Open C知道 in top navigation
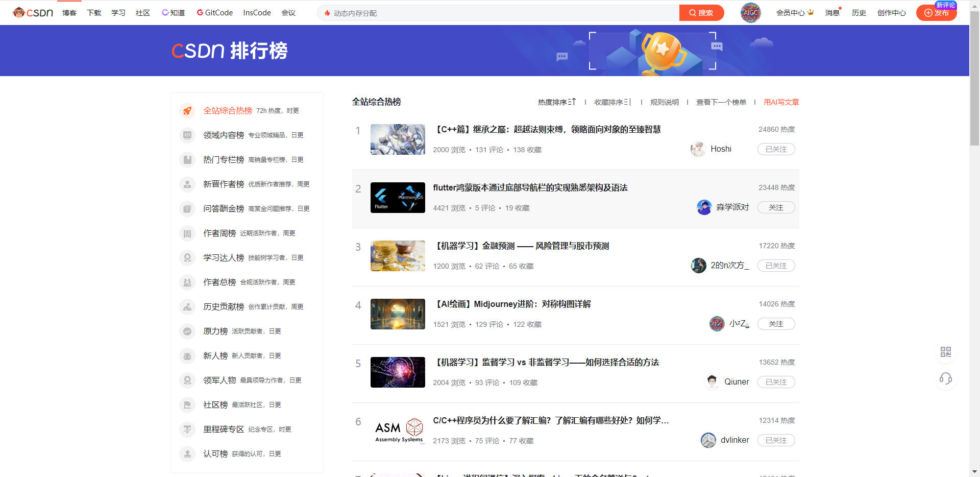The width and height of the screenshot is (980, 477). pyautogui.click(x=174, y=13)
